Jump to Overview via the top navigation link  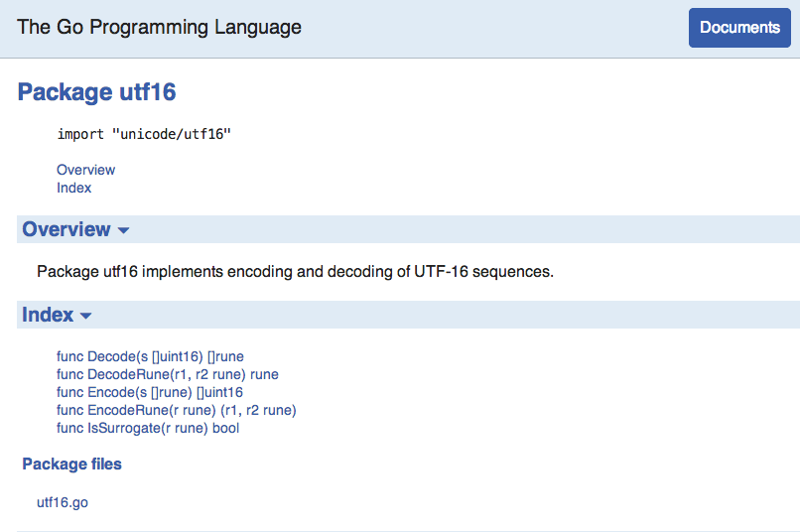[85, 170]
